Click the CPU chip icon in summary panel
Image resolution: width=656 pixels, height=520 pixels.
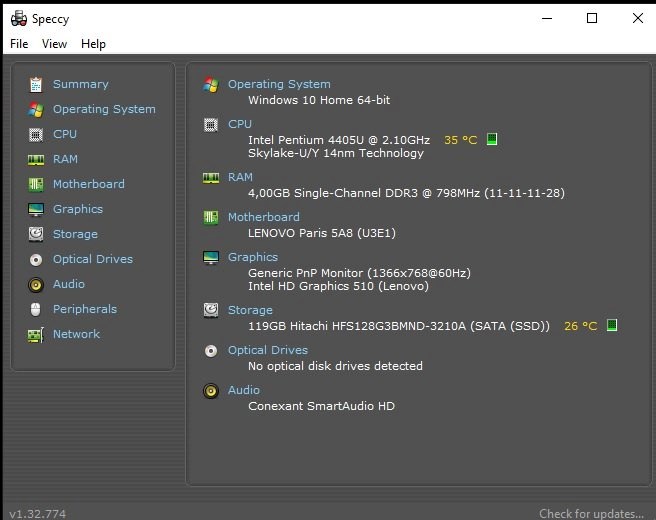coord(211,125)
